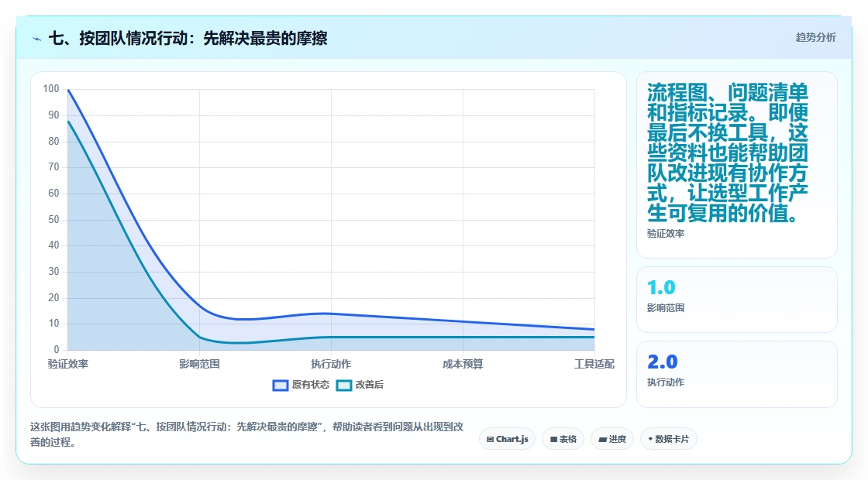Click the 原有状态 legend label

point(311,385)
